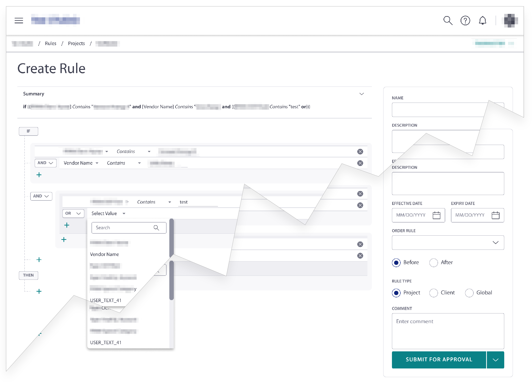Add a new condition with the plus icon
The height and width of the screenshot is (392, 532).
click(x=39, y=175)
